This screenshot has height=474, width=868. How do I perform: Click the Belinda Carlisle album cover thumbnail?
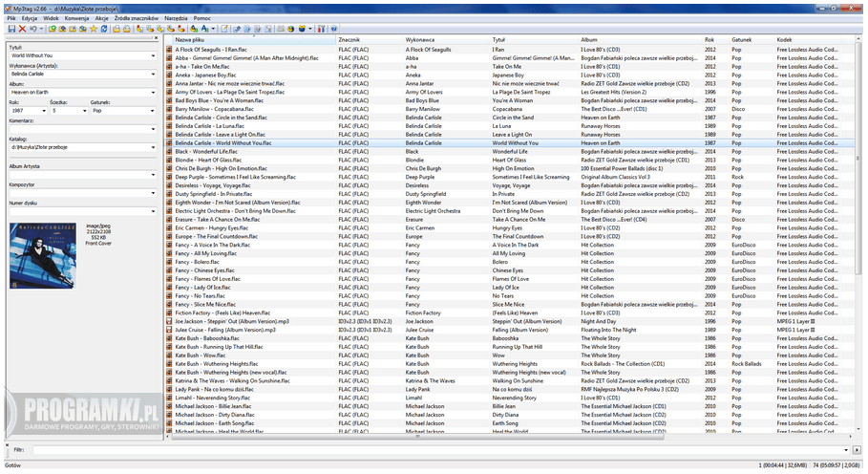pos(43,255)
